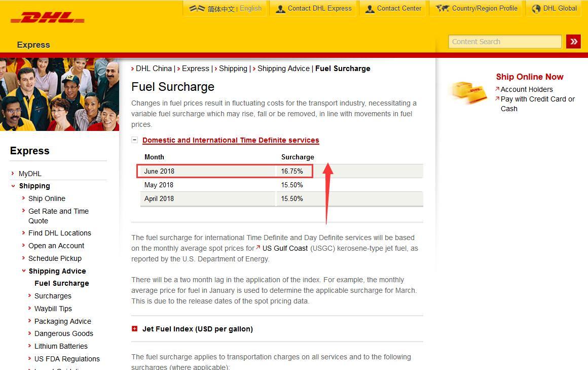Open Account Holders link

[x=527, y=89]
